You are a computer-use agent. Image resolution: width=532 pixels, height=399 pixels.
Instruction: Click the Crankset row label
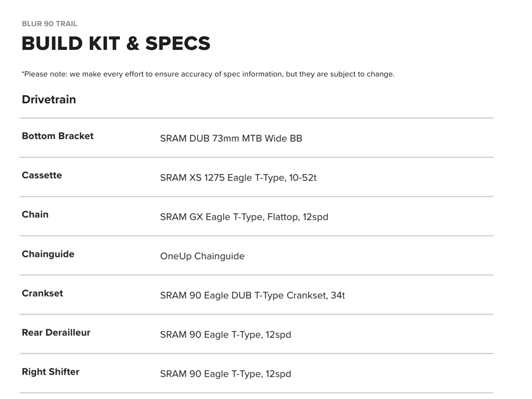pyautogui.click(x=42, y=294)
